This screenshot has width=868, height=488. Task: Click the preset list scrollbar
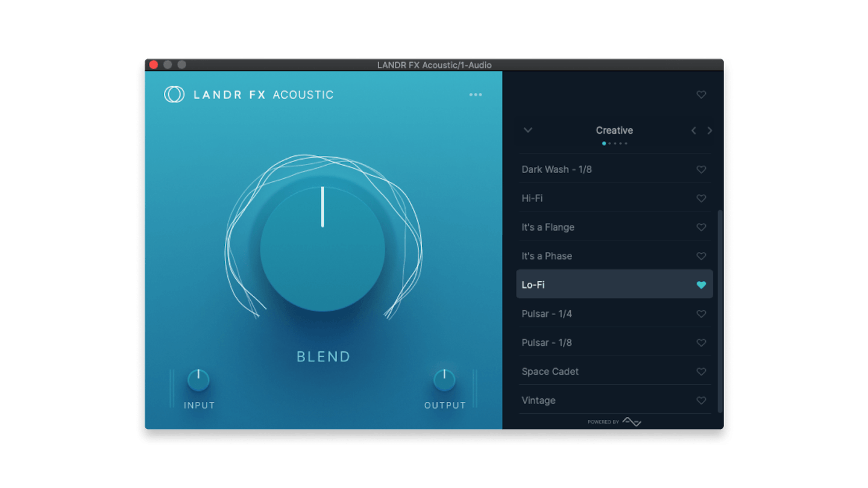(x=720, y=311)
